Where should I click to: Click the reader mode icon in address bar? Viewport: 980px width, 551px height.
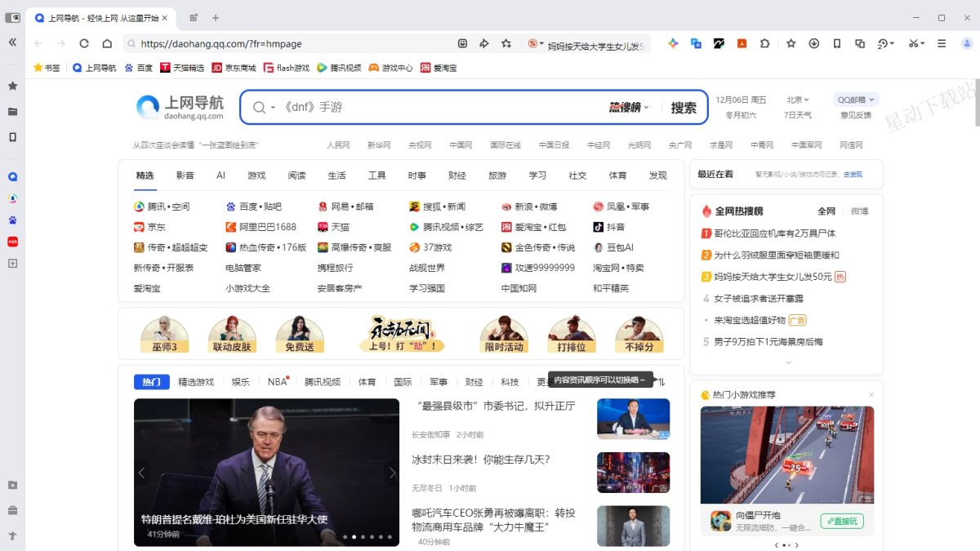click(x=462, y=43)
